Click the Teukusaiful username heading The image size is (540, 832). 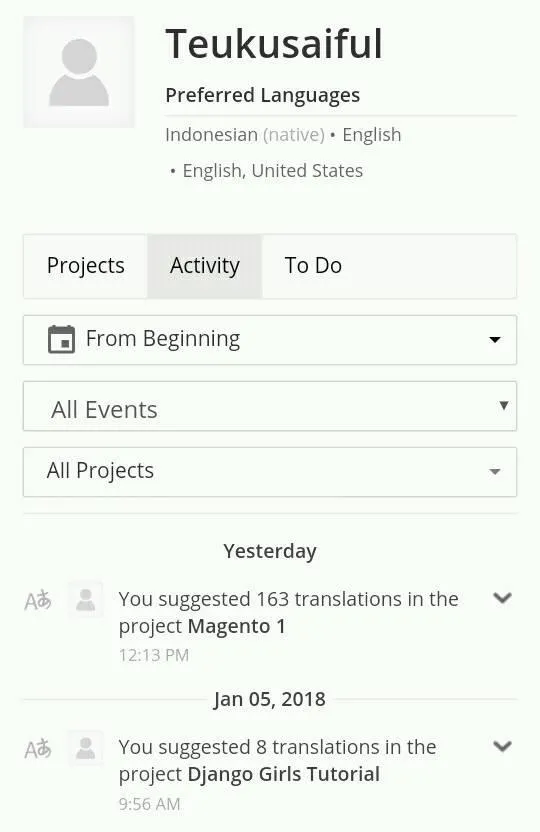pyautogui.click(x=274, y=44)
